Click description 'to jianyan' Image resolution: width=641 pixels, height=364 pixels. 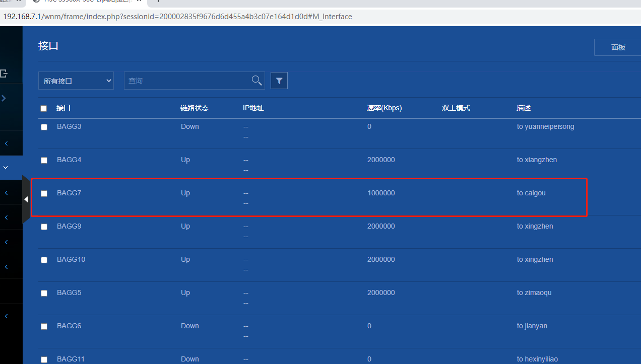(x=532, y=326)
